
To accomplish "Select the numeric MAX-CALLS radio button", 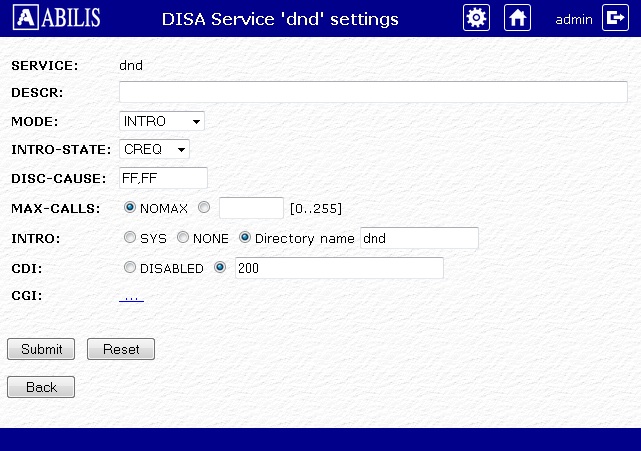I will pos(204,207).
